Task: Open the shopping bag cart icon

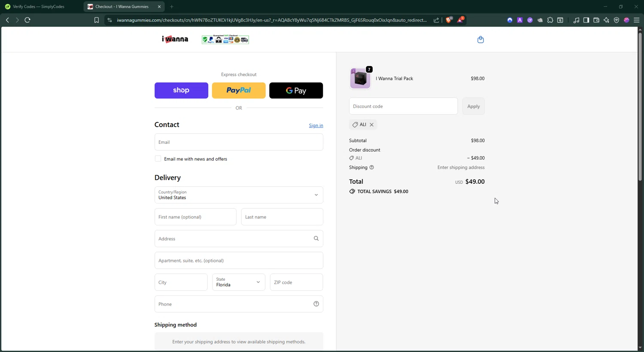Action: coord(480,39)
